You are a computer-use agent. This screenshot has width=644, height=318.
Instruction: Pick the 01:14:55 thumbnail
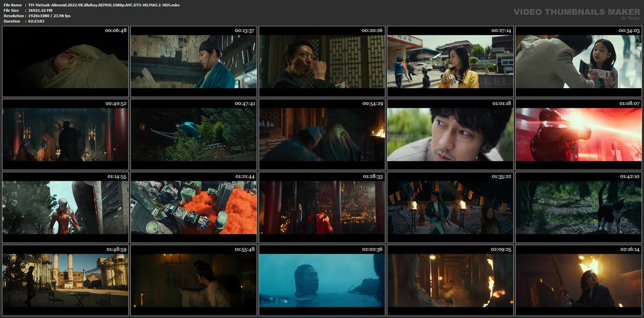click(65, 207)
